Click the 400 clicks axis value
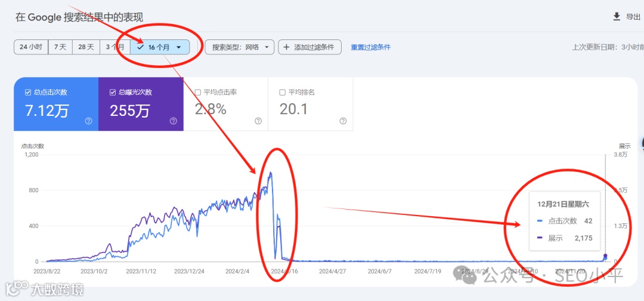The width and height of the screenshot is (644, 301). [33, 226]
